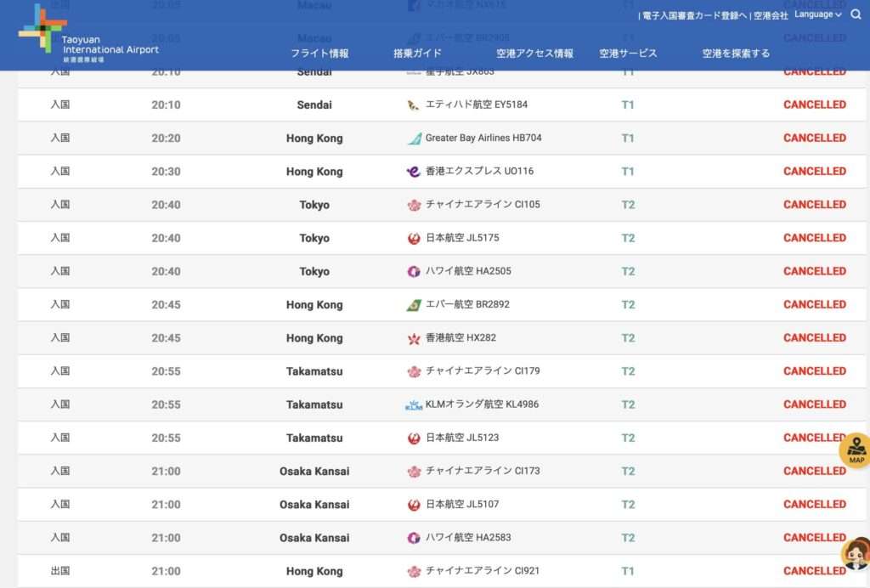The image size is (870, 588).
Task: Select flight name チャイナエアライン CI105
Action: pos(483,204)
